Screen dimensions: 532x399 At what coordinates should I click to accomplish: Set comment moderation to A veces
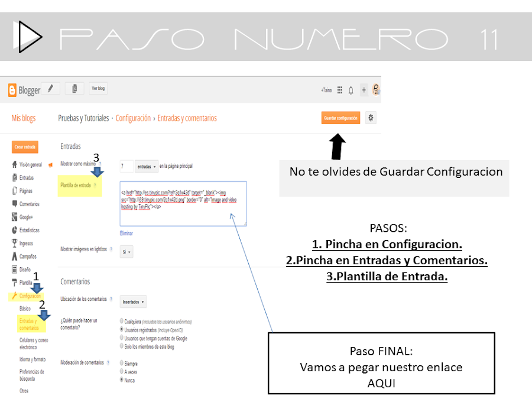121,372
